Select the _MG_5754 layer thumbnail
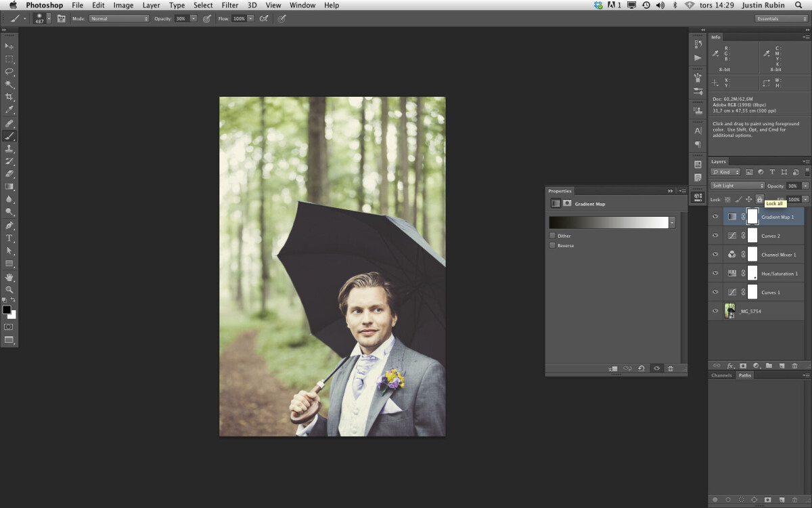Image resolution: width=812 pixels, height=508 pixels. [730, 311]
